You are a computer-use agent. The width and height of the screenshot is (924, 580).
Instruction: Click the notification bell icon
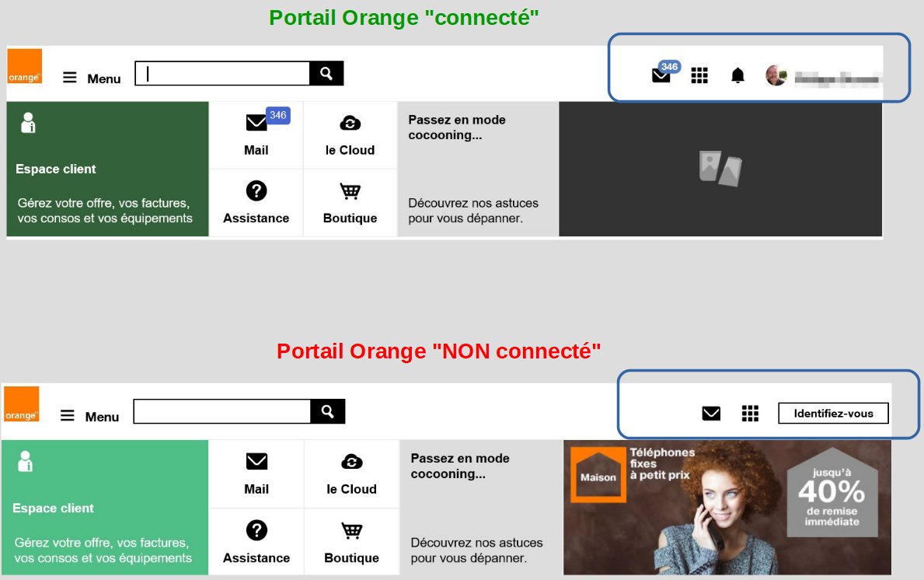click(737, 75)
